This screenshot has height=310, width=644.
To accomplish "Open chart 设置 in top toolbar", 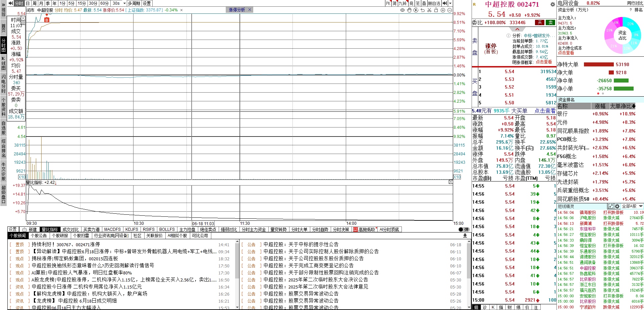I will coord(147,3).
